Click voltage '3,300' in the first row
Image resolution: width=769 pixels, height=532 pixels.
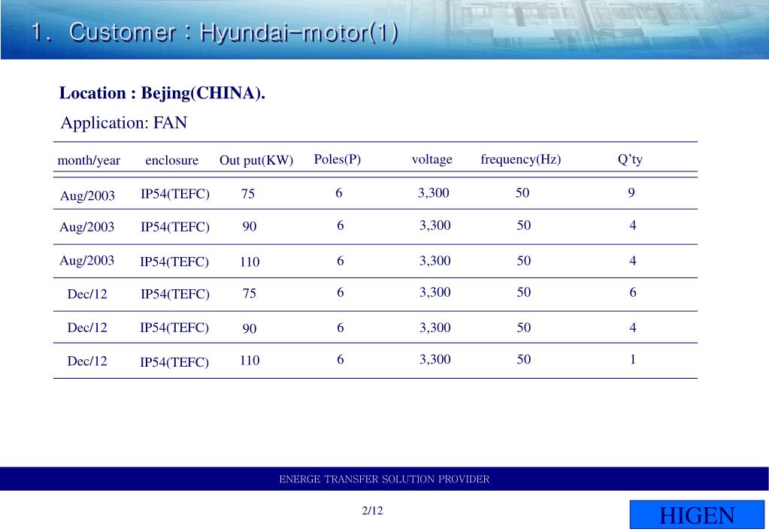click(434, 192)
